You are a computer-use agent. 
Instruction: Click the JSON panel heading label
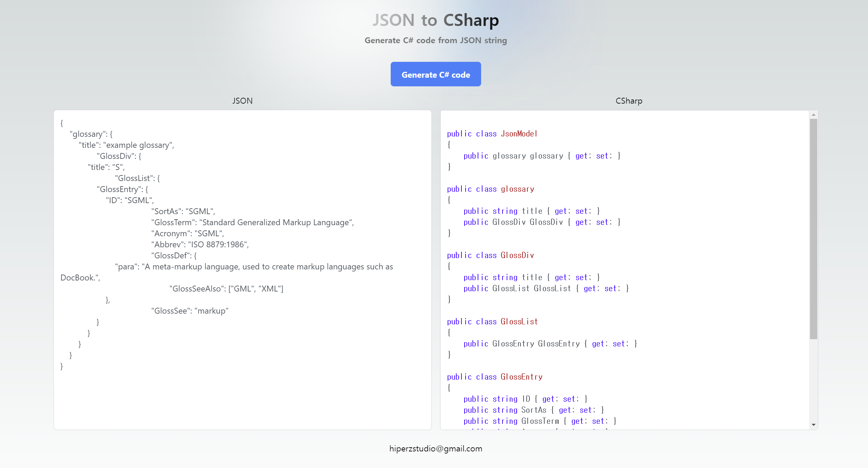tap(242, 101)
